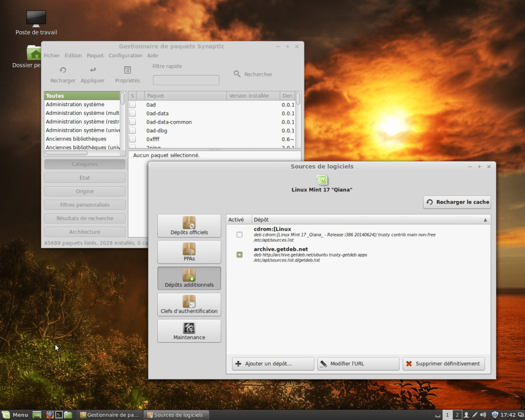
Task: Open the PPAs section
Action: pyautogui.click(x=189, y=252)
